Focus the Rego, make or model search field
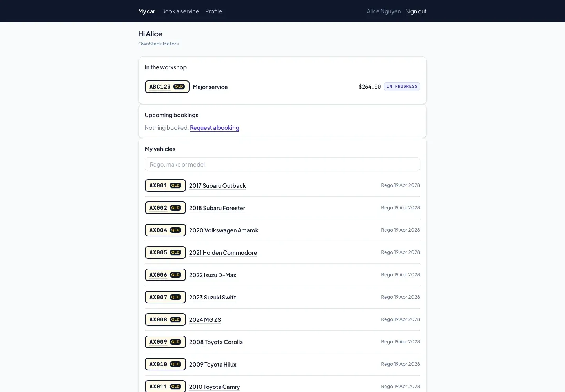565x392 pixels. tap(282, 164)
